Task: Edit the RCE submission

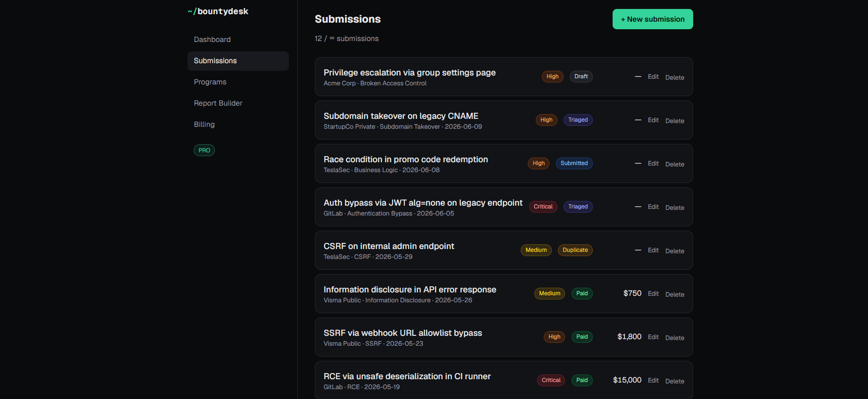Action: pos(653,380)
